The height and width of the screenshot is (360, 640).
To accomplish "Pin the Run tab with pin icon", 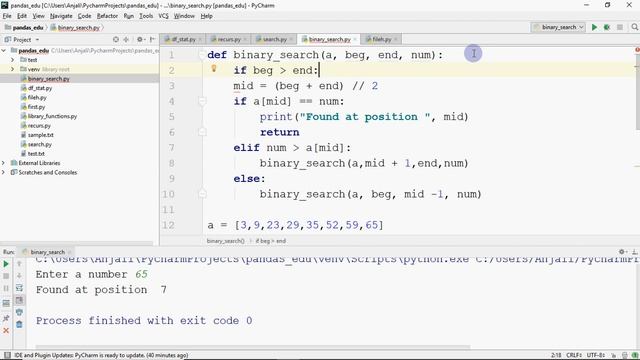I will pos(6,318).
